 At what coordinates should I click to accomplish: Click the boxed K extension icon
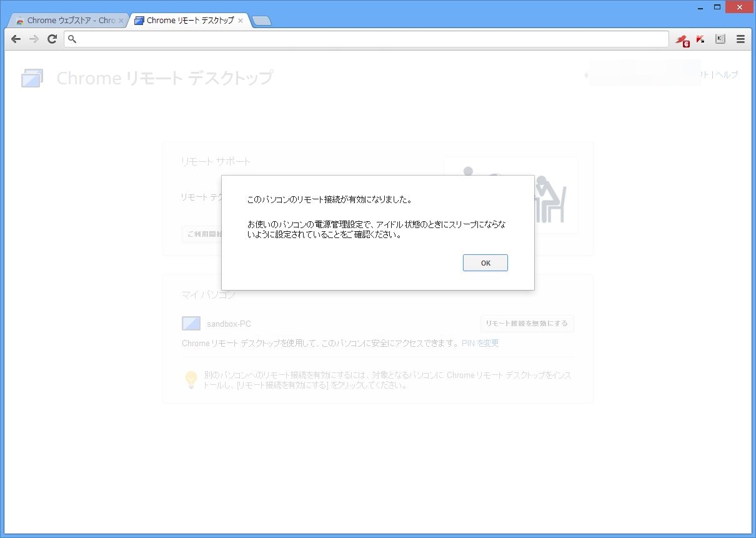(x=720, y=39)
